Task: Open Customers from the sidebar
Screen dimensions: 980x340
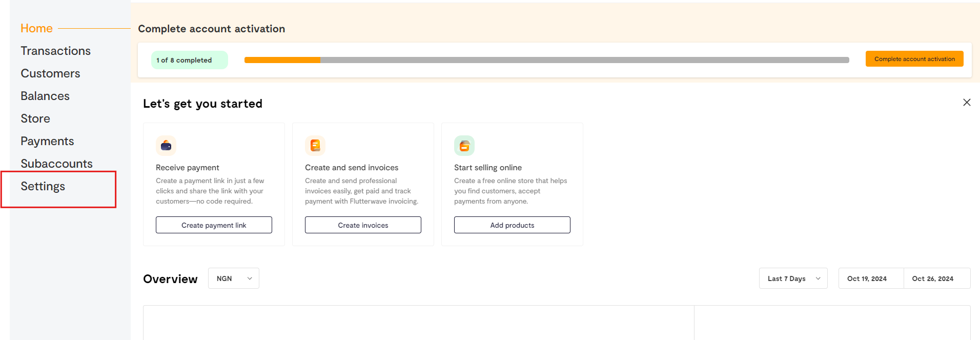Action: coord(50,73)
